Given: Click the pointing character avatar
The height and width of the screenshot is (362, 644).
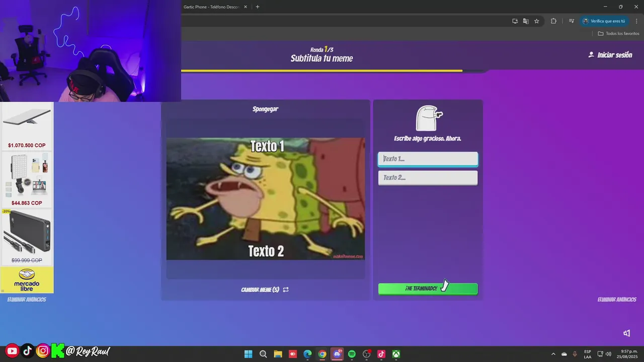Looking at the screenshot, I should 429,118.
